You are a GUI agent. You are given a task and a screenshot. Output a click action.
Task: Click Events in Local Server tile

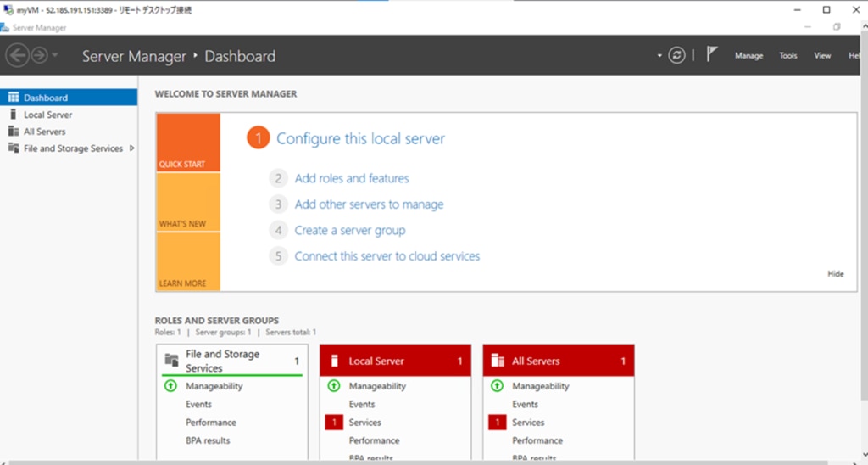pyautogui.click(x=362, y=405)
